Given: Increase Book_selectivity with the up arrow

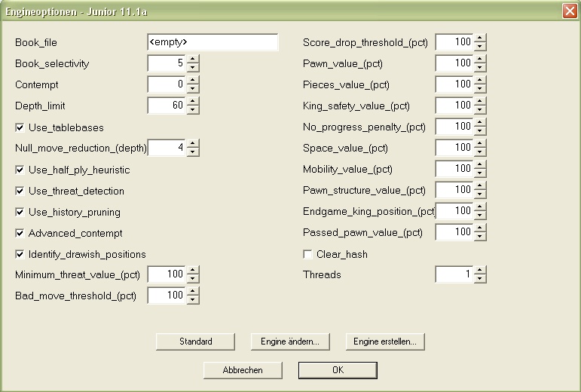Looking at the screenshot, I should 193,59.
